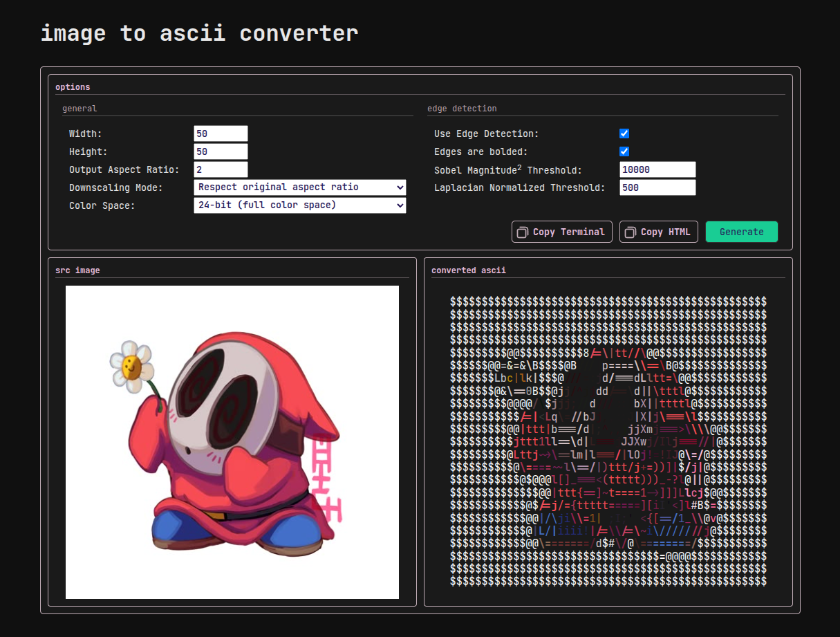Edit the Sobel Magnitude Threshold field
The width and height of the screenshot is (840, 637).
click(657, 169)
